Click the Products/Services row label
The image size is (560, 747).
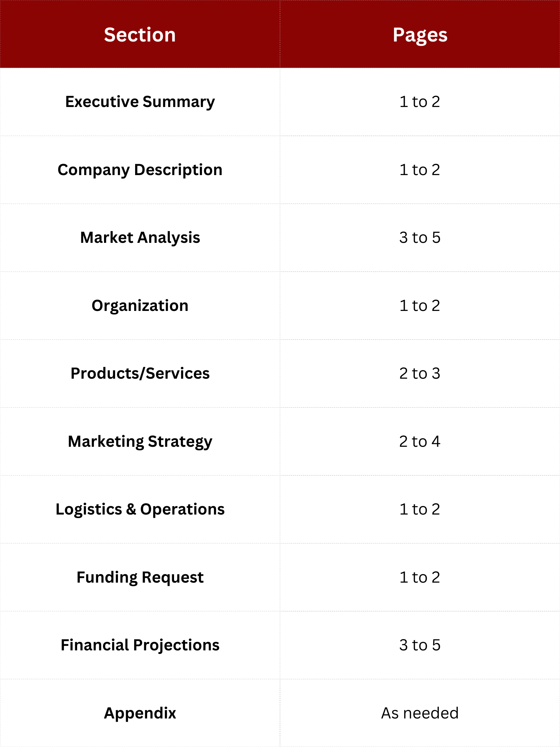[x=140, y=373]
